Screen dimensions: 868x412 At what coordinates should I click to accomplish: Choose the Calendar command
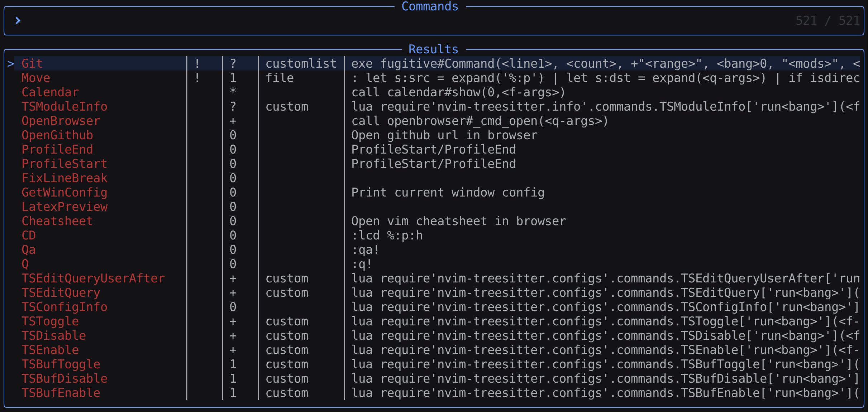click(x=50, y=92)
